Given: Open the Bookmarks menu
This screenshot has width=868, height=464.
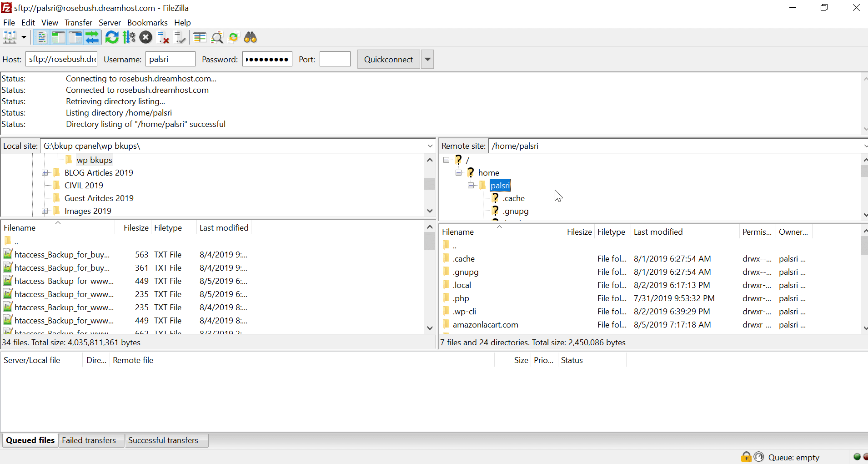Looking at the screenshot, I should pyautogui.click(x=147, y=22).
